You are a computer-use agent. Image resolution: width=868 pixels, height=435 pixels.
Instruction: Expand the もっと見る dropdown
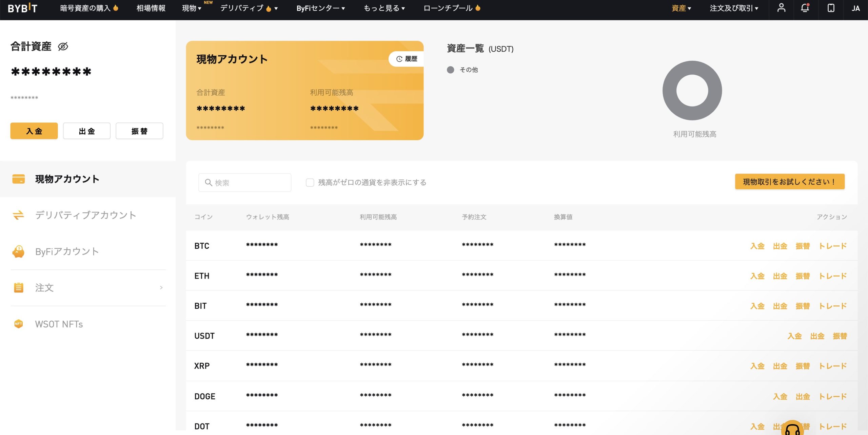pos(384,8)
